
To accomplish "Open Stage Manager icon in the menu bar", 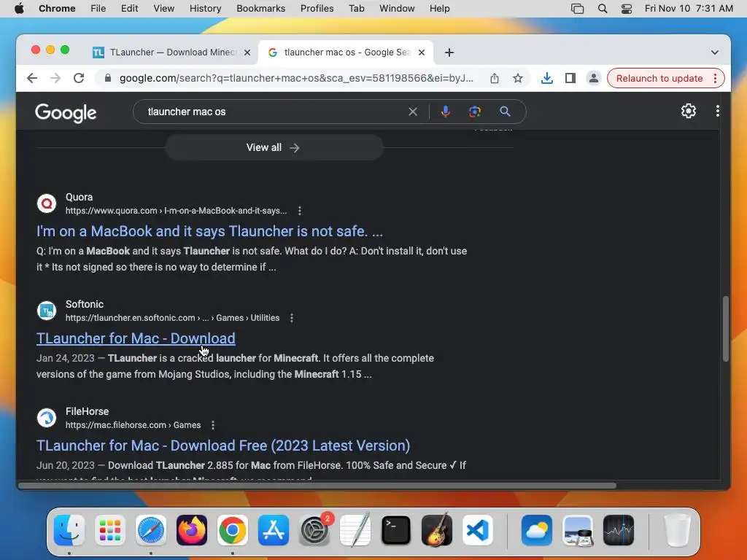I will (x=578, y=9).
